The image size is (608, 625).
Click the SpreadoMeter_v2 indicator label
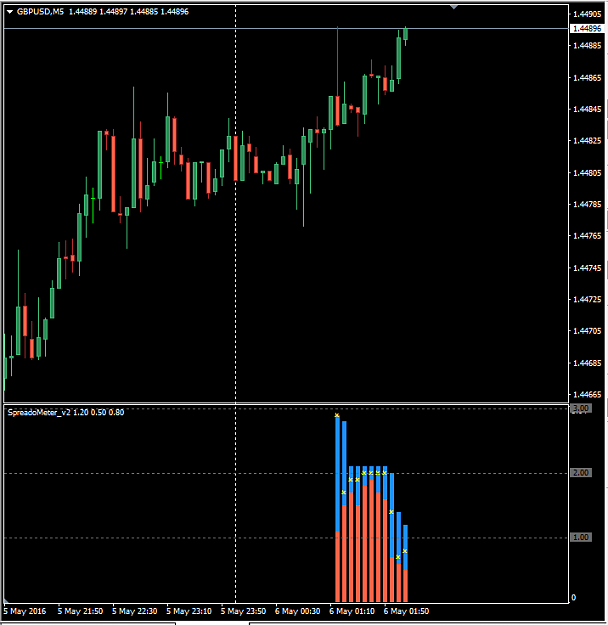tap(66, 412)
